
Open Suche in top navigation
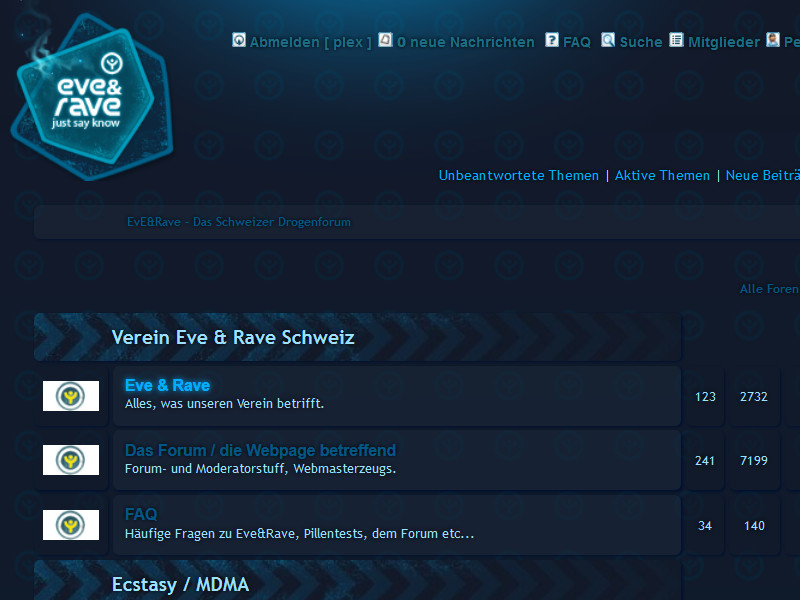click(641, 42)
